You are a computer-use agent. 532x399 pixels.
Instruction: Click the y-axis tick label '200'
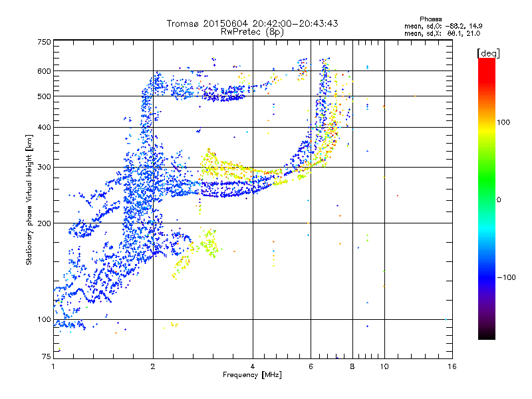45,223
